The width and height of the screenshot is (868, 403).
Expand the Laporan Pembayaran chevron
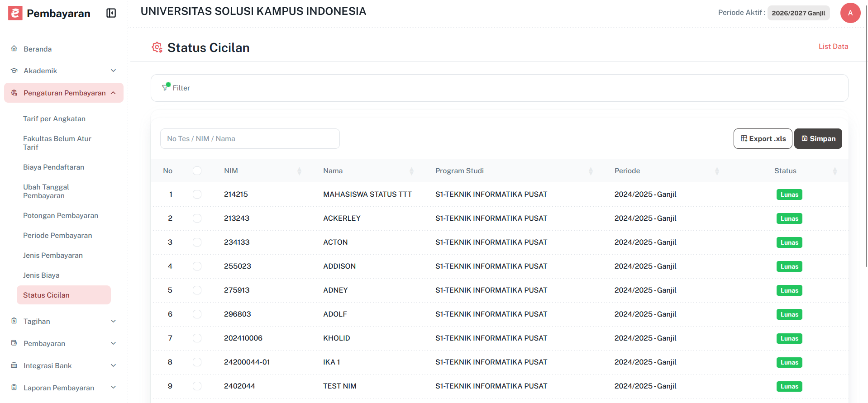tap(114, 388)
